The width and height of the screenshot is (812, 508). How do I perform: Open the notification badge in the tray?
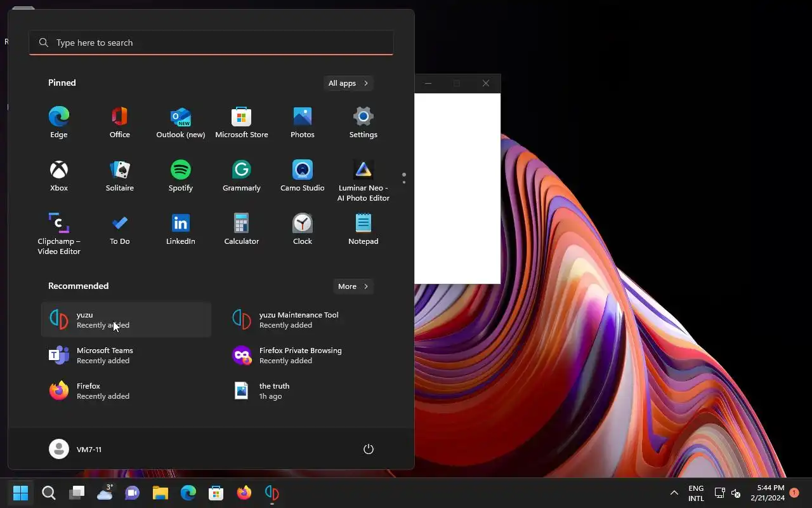point(794,492)
